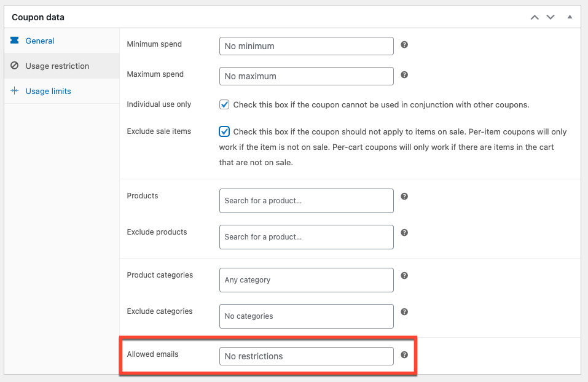
Task: Click the Exclude products label
Action: [157, 232]
